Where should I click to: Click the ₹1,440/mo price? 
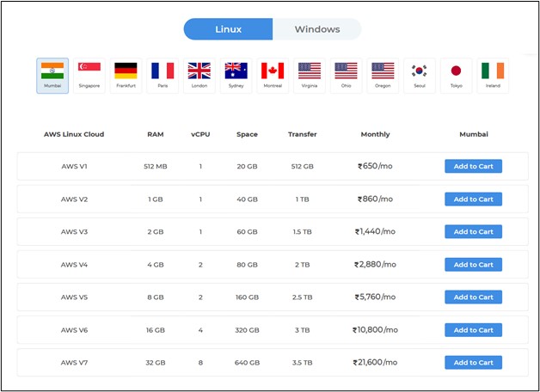pos(375,231)
